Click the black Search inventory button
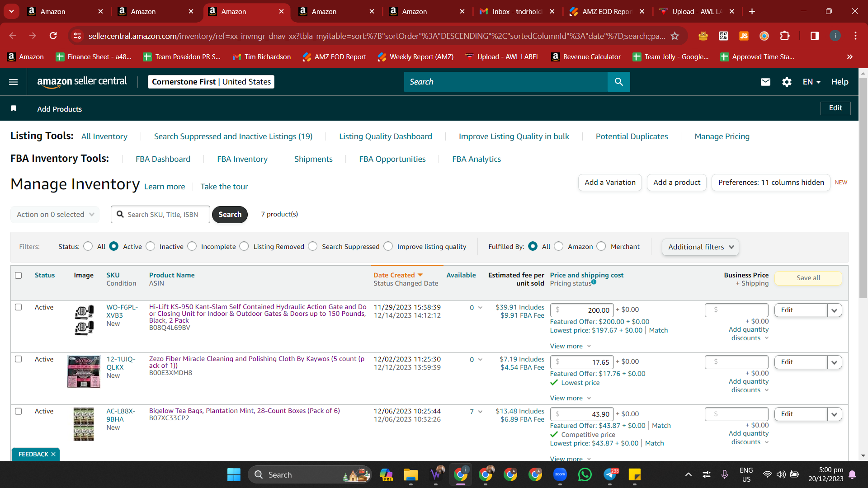Image resolution: width=868 pixels, height=488 pixels. point(230,214)
